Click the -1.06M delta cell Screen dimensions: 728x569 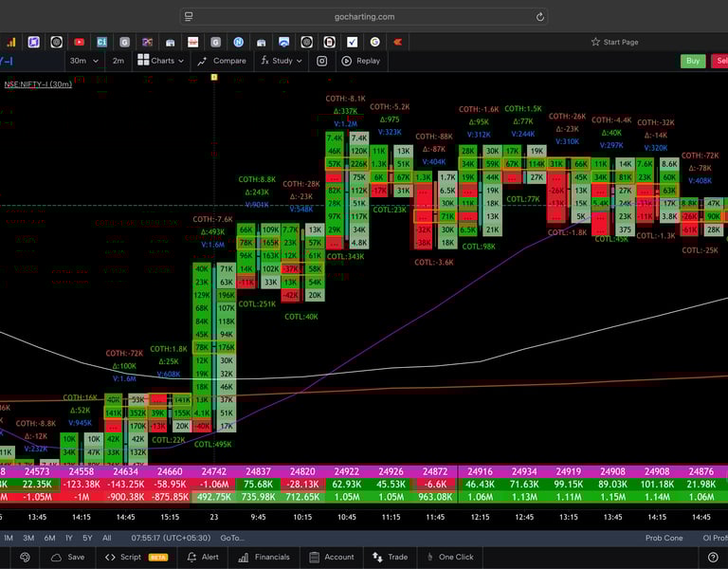214,485
